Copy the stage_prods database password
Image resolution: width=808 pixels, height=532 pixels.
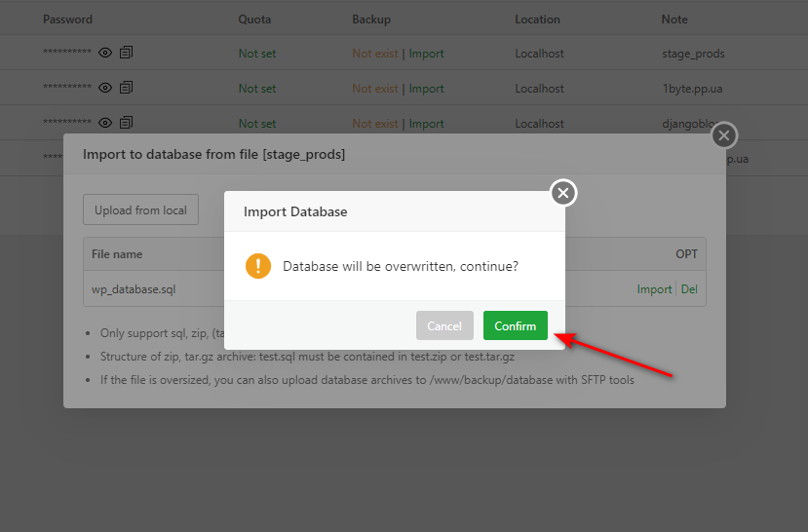[126, 54]
